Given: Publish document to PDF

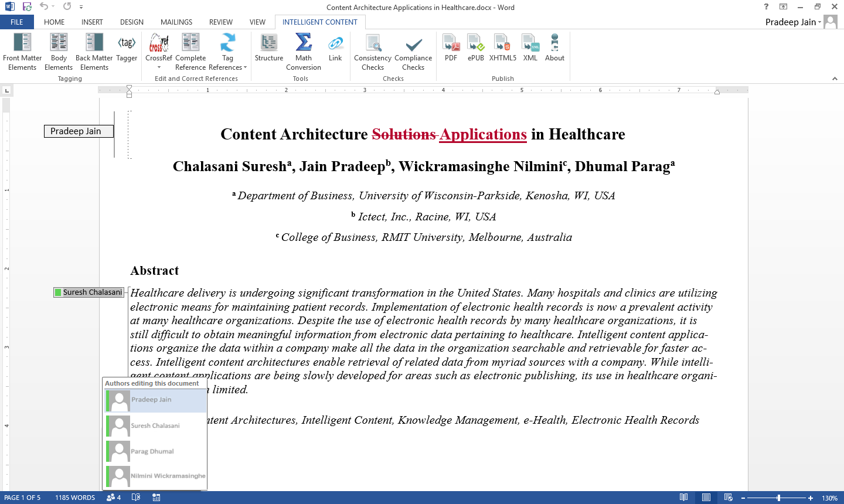Looking at the screenshot, I should [451, 48].
